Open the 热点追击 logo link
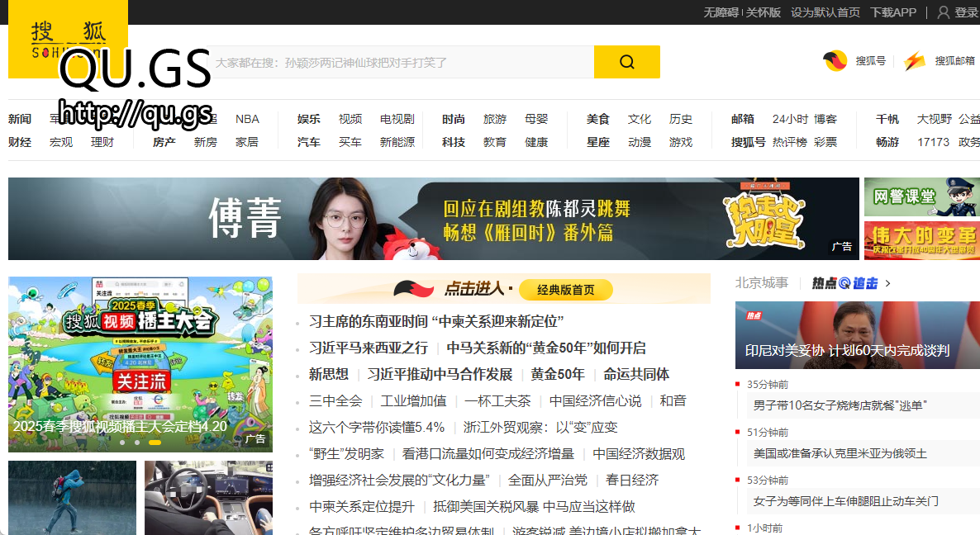The width and height of the screenshot is (980, 535). point(844,283)
